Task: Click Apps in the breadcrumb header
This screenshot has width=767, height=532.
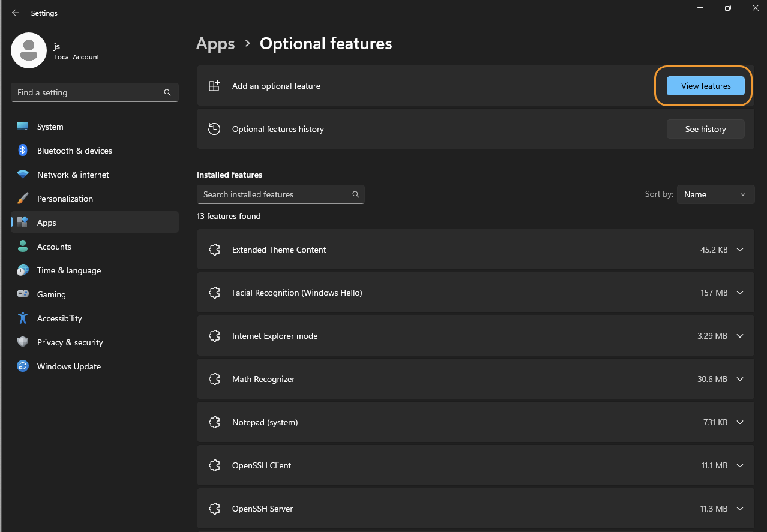Action: (215, 44)
